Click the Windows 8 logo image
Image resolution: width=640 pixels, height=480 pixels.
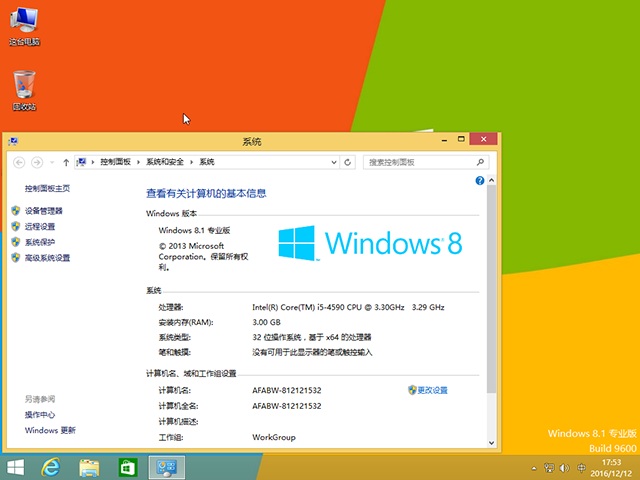click(x=370, y=243)
